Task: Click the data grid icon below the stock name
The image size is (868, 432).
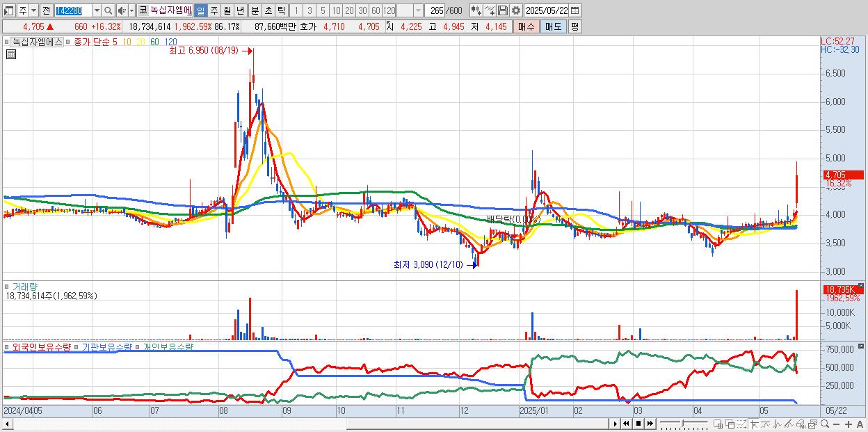Action: coord(10,54)
